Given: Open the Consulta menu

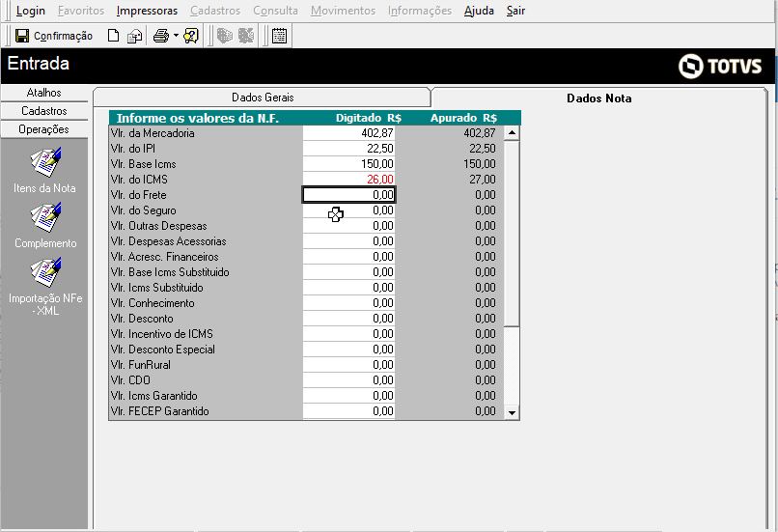Looking at the screenshot, I should point(275,11).
